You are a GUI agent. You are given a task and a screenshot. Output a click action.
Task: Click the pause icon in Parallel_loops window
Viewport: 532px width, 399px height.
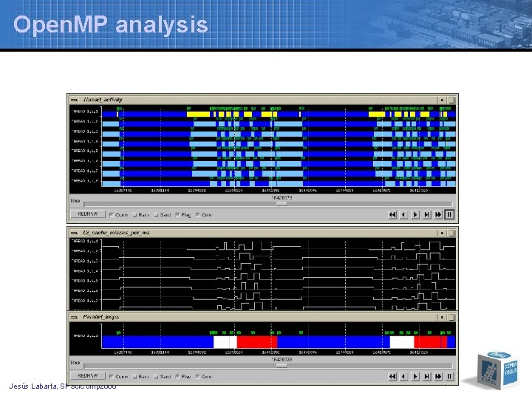click(449, 376)
